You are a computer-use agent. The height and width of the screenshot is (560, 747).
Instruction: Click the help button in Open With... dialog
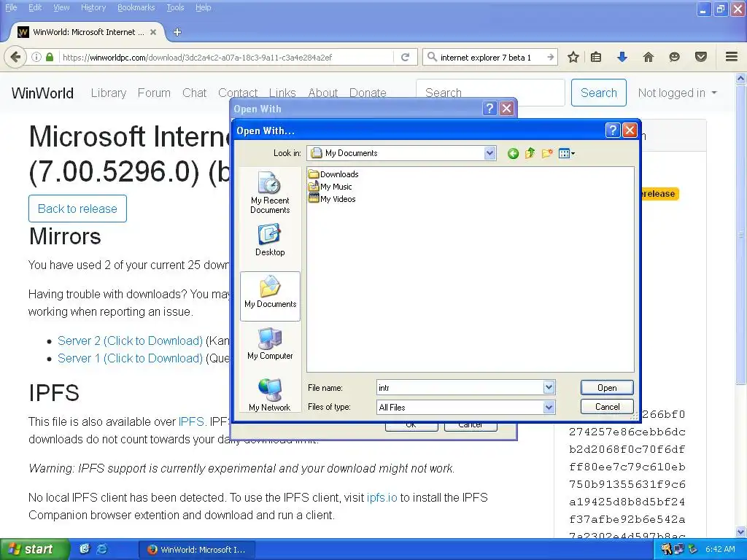click(613, 131)
